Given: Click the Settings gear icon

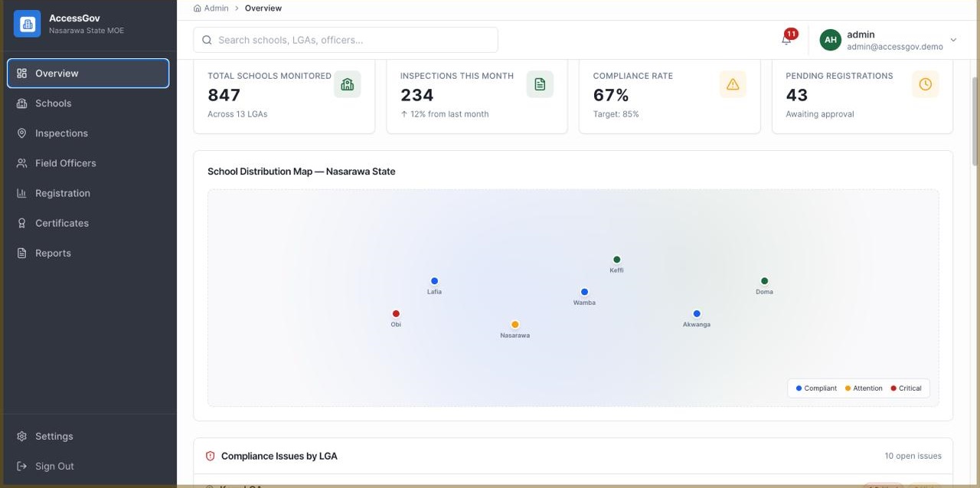Looking at the screenshot, I should (22, 436).
